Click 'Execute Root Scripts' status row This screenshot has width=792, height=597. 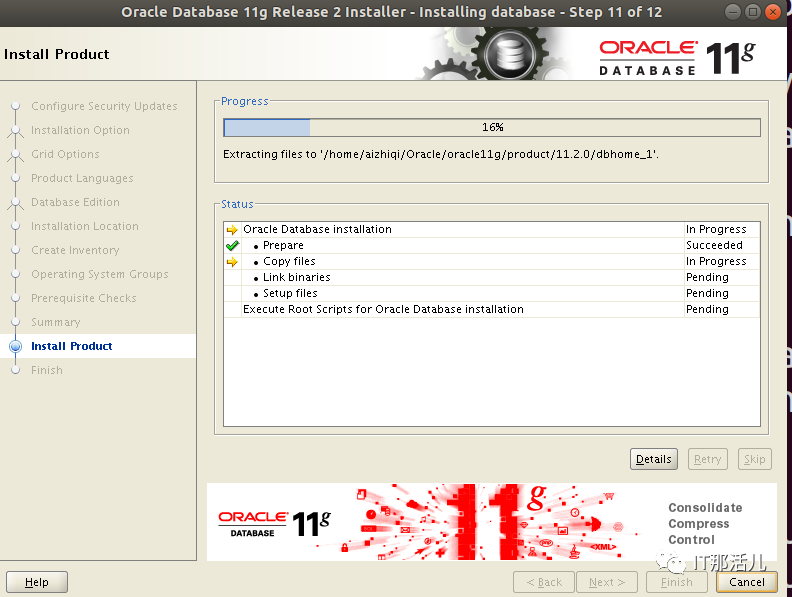(491, 309)
